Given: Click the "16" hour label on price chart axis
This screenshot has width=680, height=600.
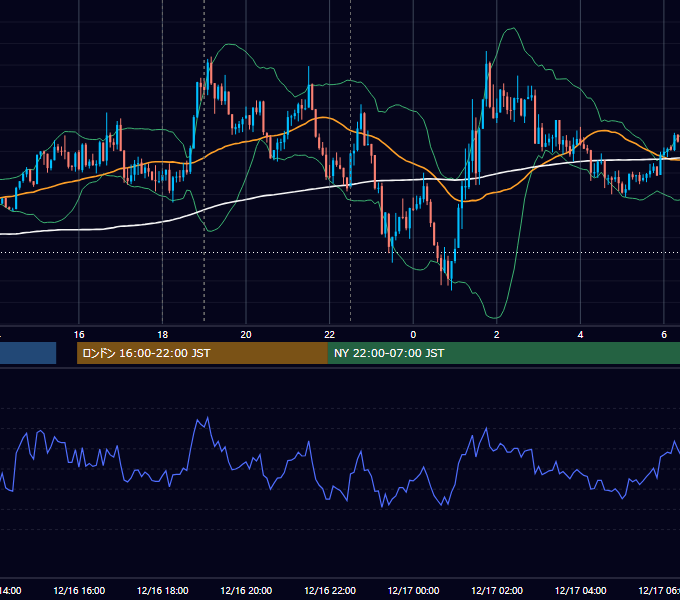Looking at the screenshot, I should (x=79, y=335).
